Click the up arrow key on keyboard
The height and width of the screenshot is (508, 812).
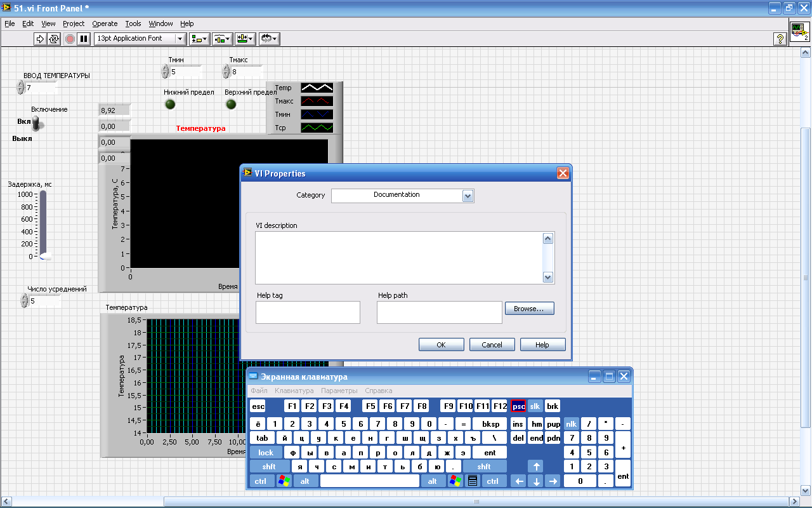tap(536, 467)
